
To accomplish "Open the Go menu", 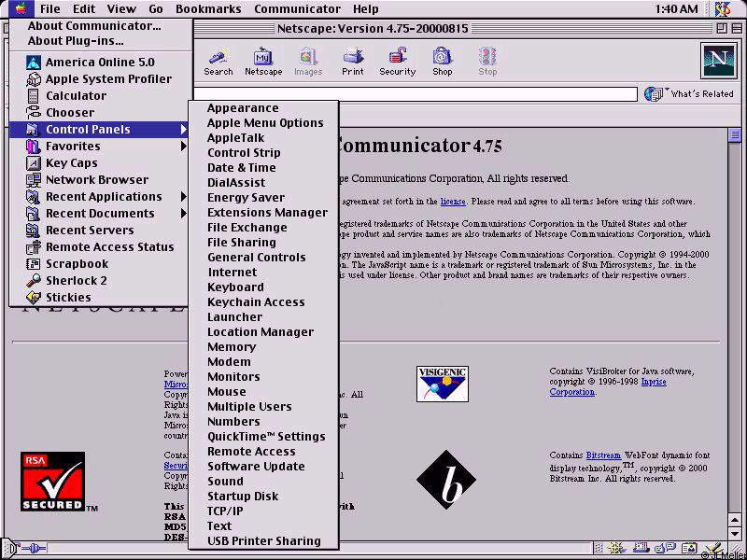I will (x=155, y=9).
